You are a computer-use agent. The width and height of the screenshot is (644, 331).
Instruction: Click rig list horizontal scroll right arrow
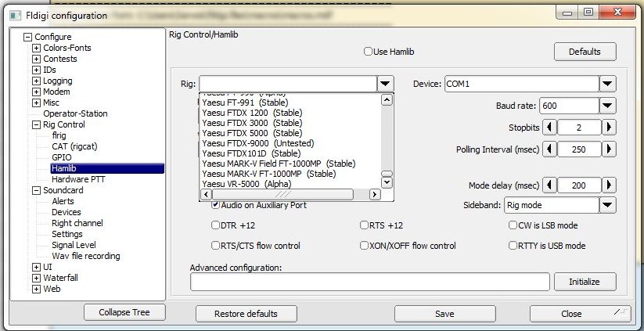click(375, 194)
